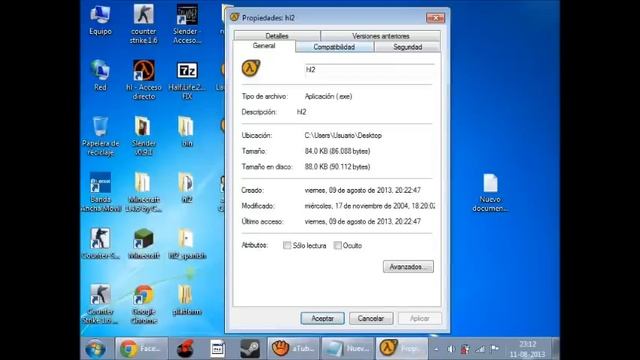Screen dimensions: 640x360
Task: Select the Minecraft 1.4.6 folder icon
Action: click(x=144, y=192)
